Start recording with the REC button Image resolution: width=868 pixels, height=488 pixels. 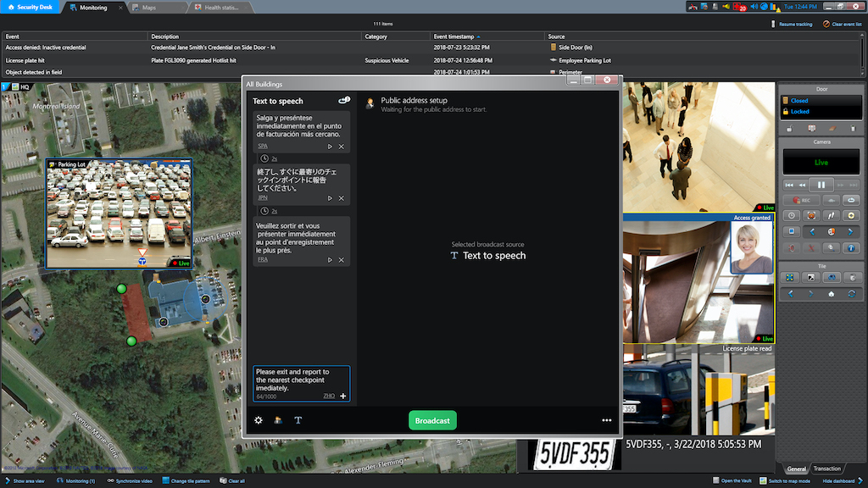click(802, 200)
